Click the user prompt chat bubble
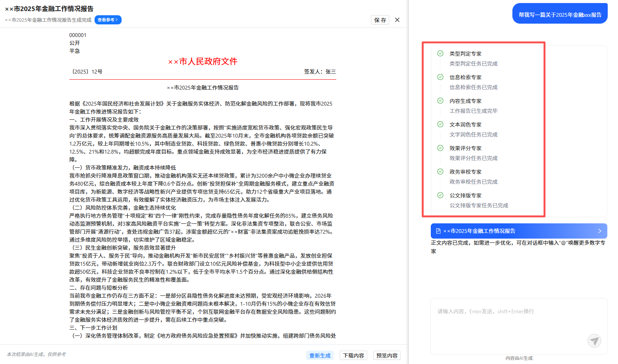The width and height of the screenshot is (618, 364). tap(560, 14)
